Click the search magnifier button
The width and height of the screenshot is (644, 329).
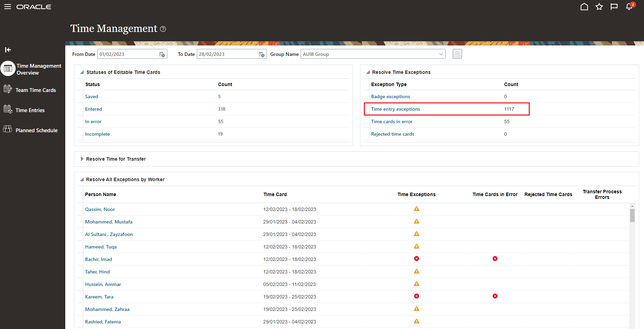457,54
